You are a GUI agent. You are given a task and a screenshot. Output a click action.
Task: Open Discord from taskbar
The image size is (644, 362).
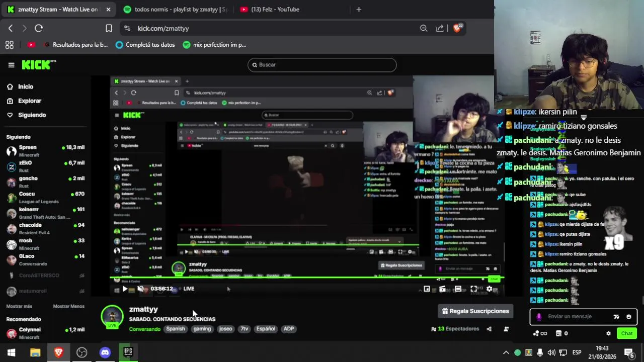coord(105,352)
